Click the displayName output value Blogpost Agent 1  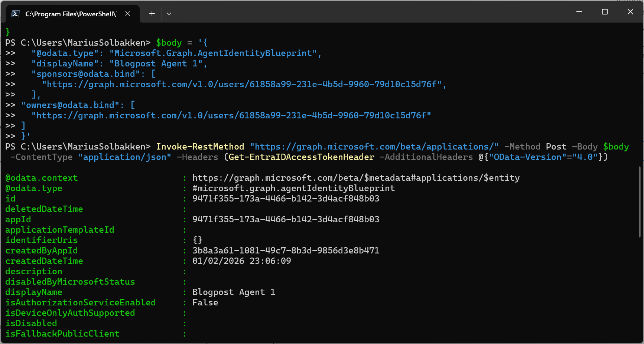click(233, 292)
